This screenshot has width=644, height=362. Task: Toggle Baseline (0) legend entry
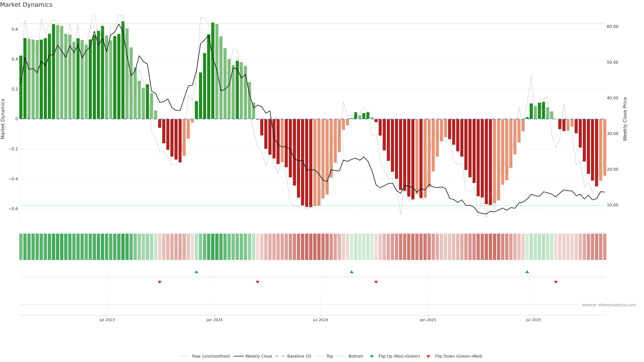click(x=299, y=356)
